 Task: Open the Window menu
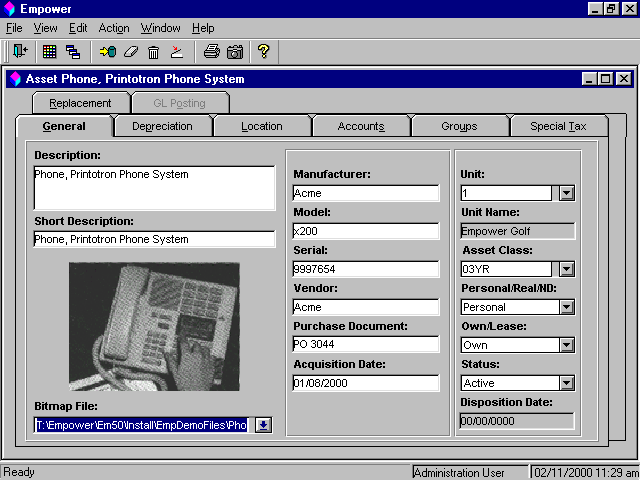pos(160,28)
